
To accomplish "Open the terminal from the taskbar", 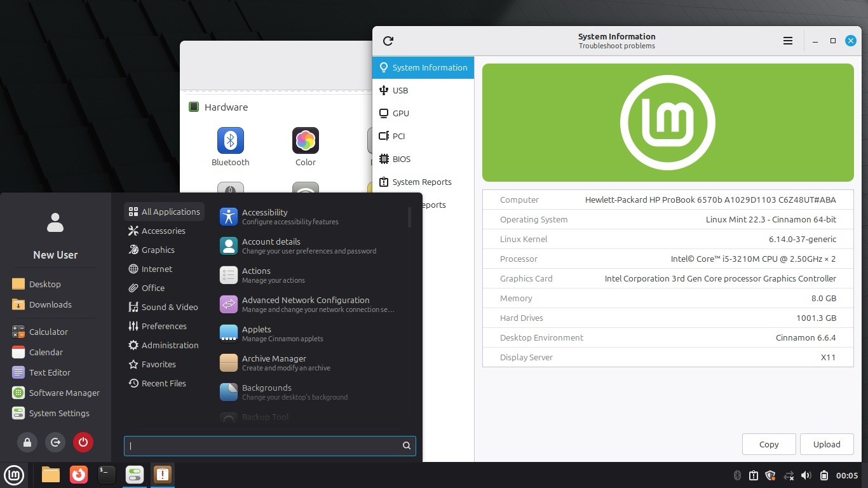I will tap(107, 475).
